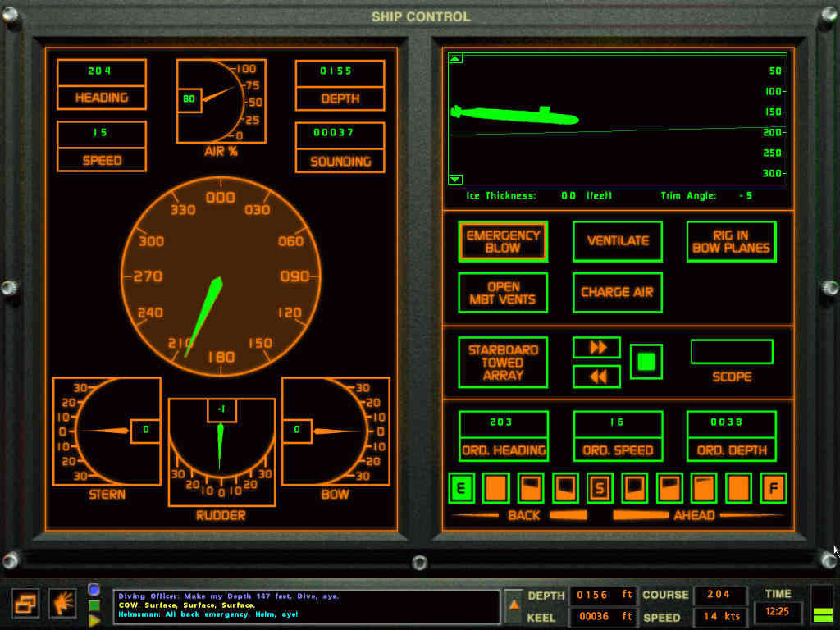Open the station selection overlapping-windows icon

click(x=25, y=604)
